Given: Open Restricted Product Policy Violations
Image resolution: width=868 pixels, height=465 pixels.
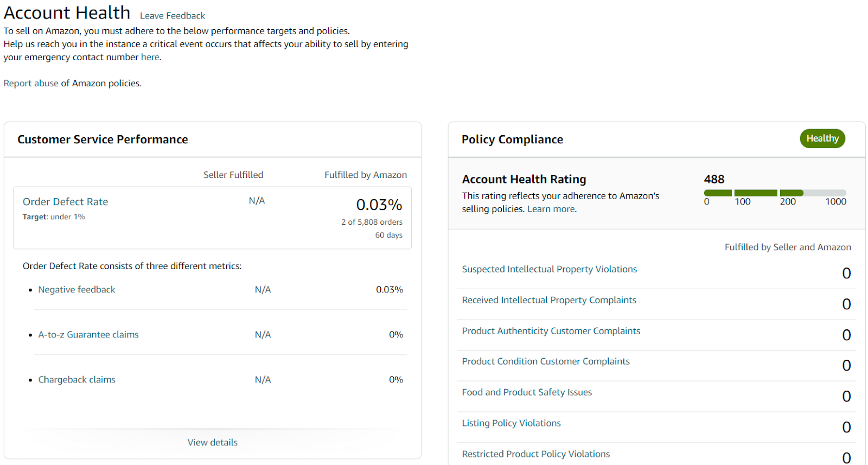Looking at the screenshot, I should pyautogui.click(x=536, y=454).
